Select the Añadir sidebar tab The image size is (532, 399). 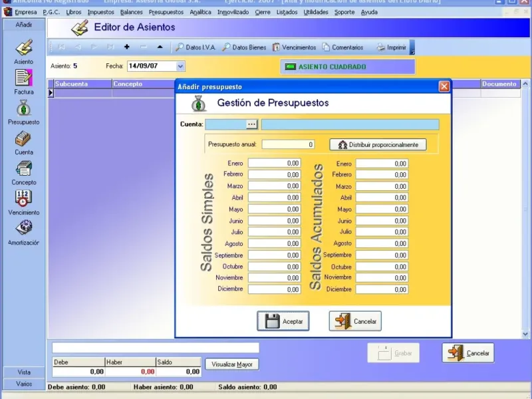[24, 25]
